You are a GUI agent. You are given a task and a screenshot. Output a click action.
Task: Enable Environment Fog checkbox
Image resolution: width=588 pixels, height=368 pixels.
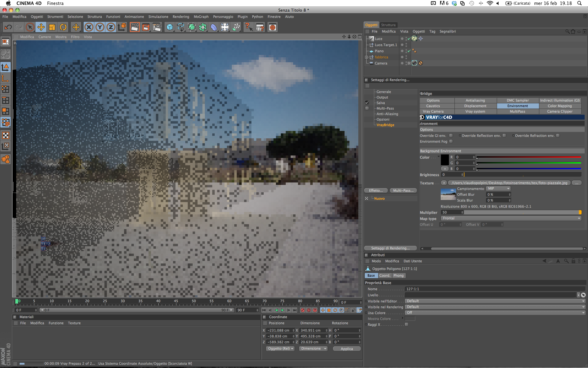[x=451, y=141]
